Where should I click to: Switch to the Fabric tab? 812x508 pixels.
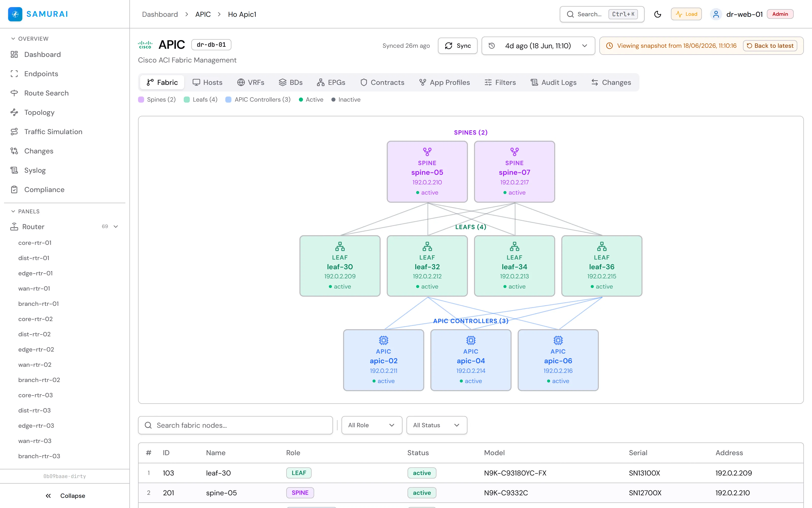coord(162,82)
